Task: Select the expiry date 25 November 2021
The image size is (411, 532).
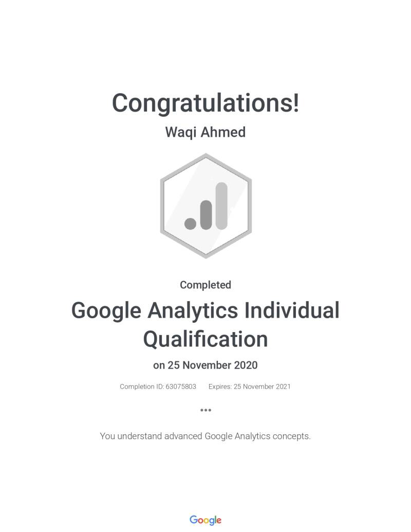Action: click(x=262, y=387)
